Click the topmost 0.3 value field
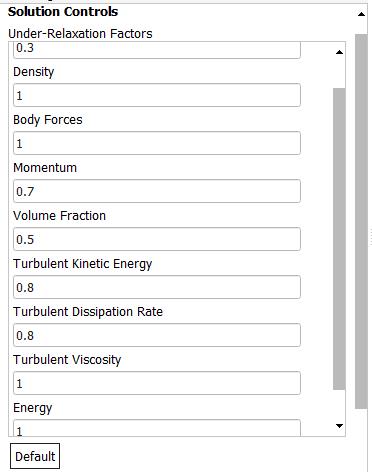This screenshot has height=472, width=372. point(157,50)
